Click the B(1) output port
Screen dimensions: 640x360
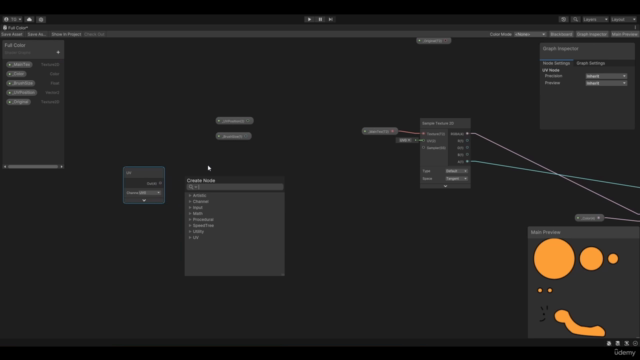467,154
